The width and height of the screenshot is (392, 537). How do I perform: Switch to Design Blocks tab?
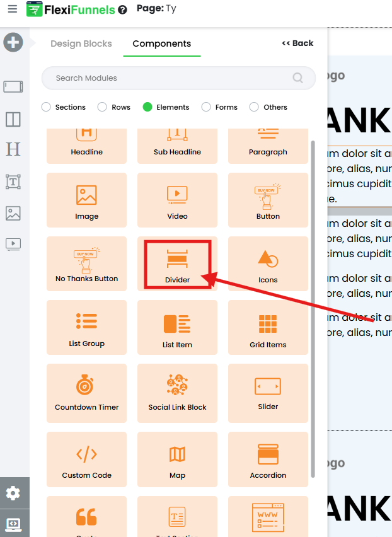click(81, 43)
